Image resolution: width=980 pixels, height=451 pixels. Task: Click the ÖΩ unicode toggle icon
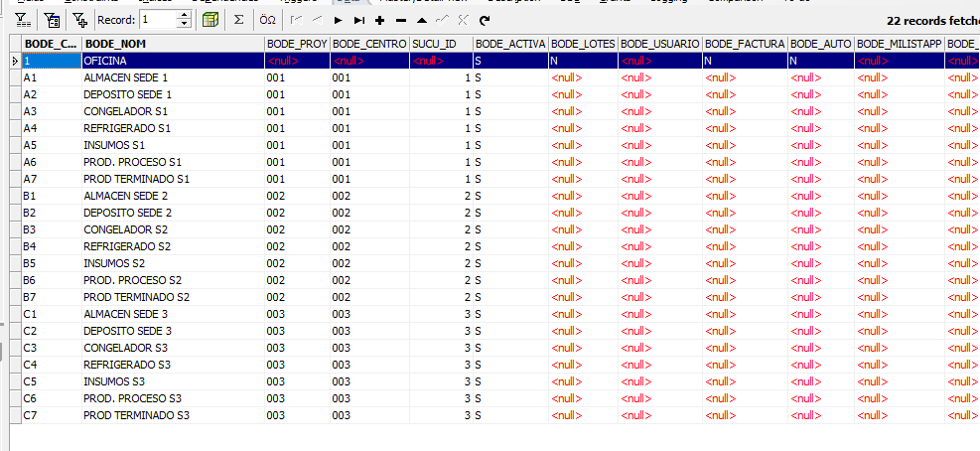click(267, 20)
